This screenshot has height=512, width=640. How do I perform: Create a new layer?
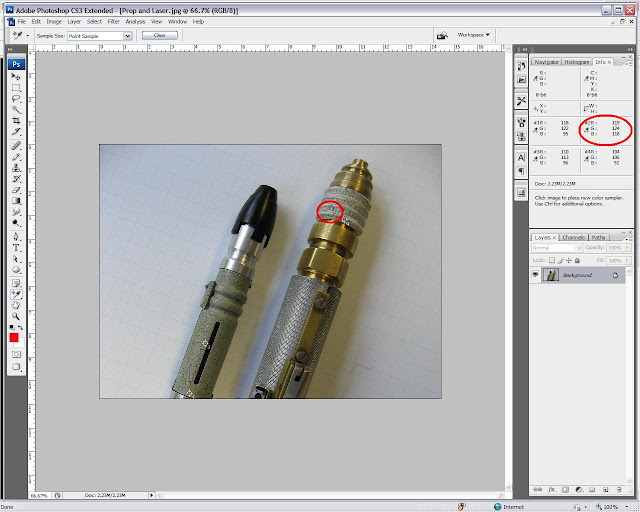(x=606, y=489)
